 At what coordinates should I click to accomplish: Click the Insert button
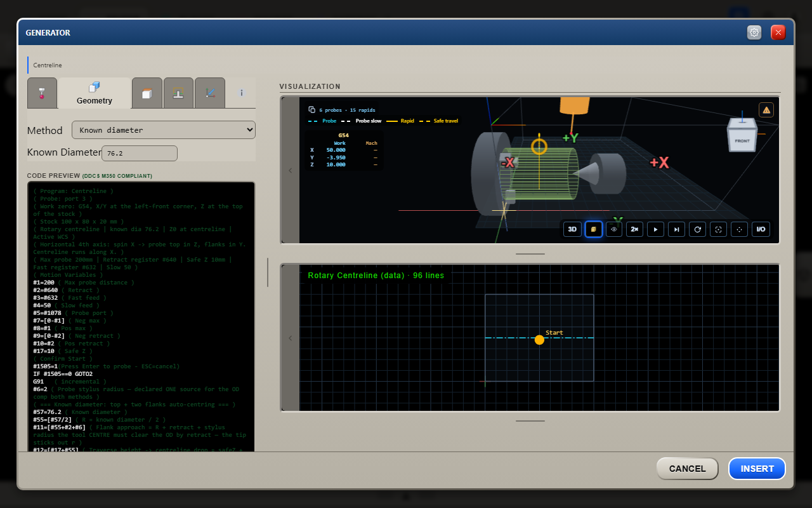coord(757,469)
